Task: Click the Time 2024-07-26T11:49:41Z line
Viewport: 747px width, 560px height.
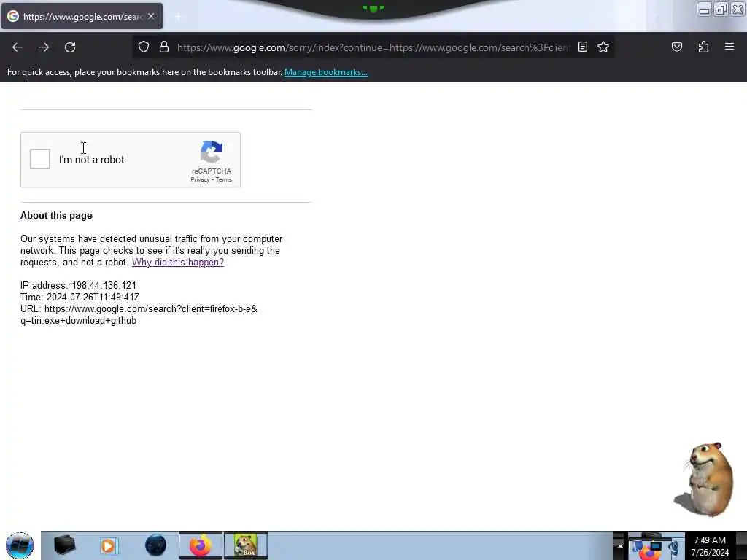Action: (80, 297)
